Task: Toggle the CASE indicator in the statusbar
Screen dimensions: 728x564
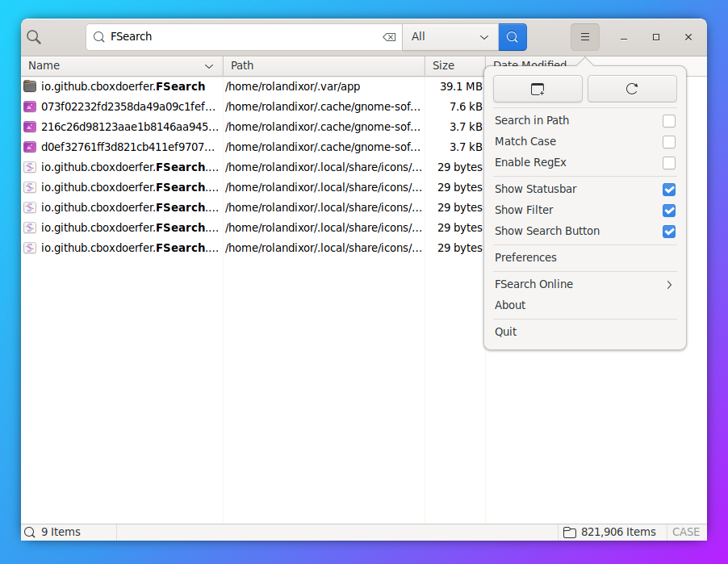Action: [x=685, y=532]
